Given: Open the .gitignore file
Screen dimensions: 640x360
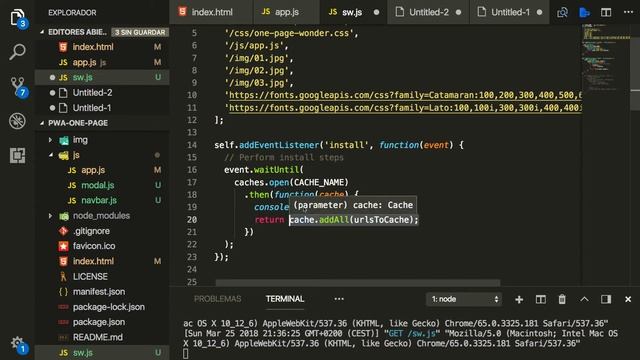Looking at the screenshot, I should (x=102, y=231).
